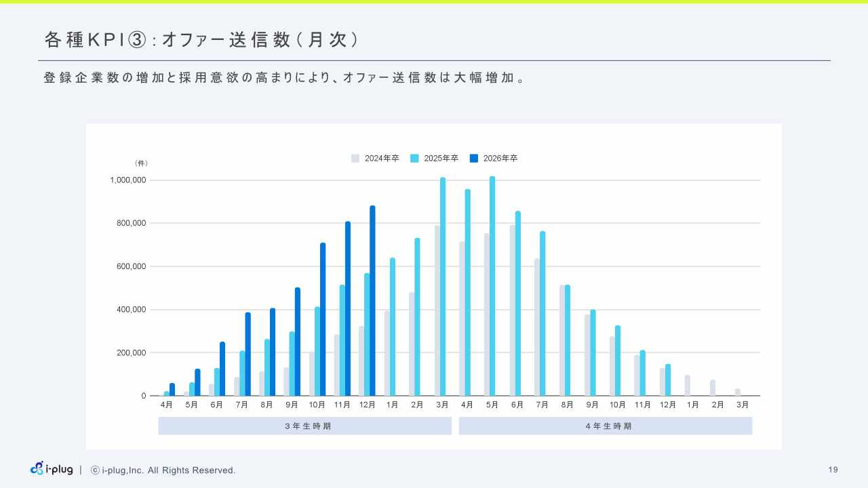868x488 pixels.
Task: Click page number 19 in the corner
Action: click(x=833, y=470)
